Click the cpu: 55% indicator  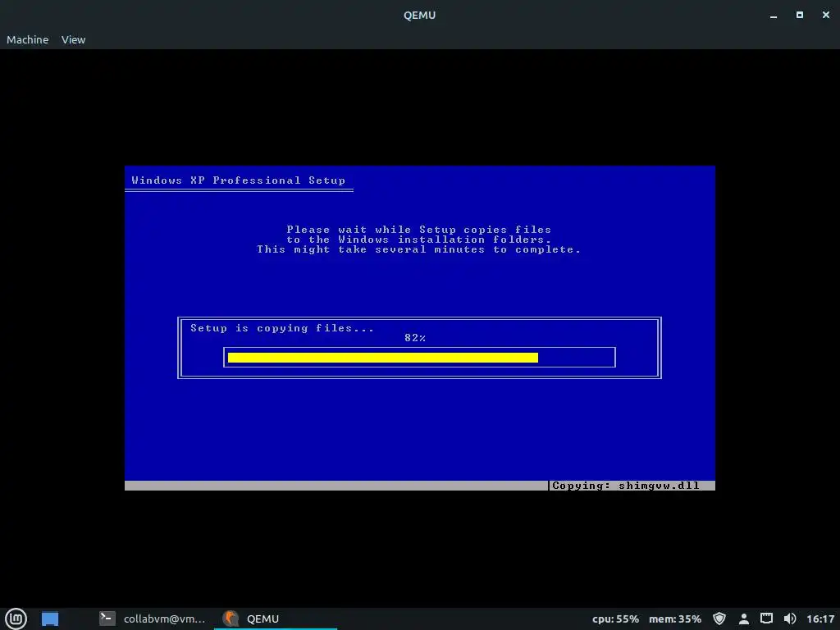[x=615, y=619]
